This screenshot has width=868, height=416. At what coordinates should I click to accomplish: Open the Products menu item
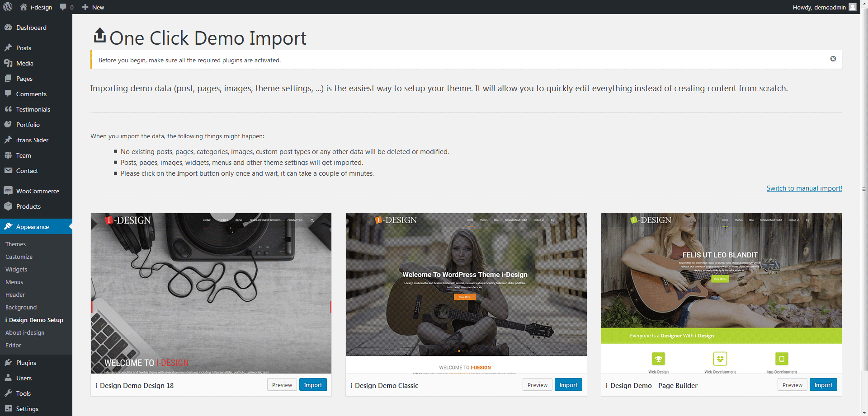tap(28, 206)
